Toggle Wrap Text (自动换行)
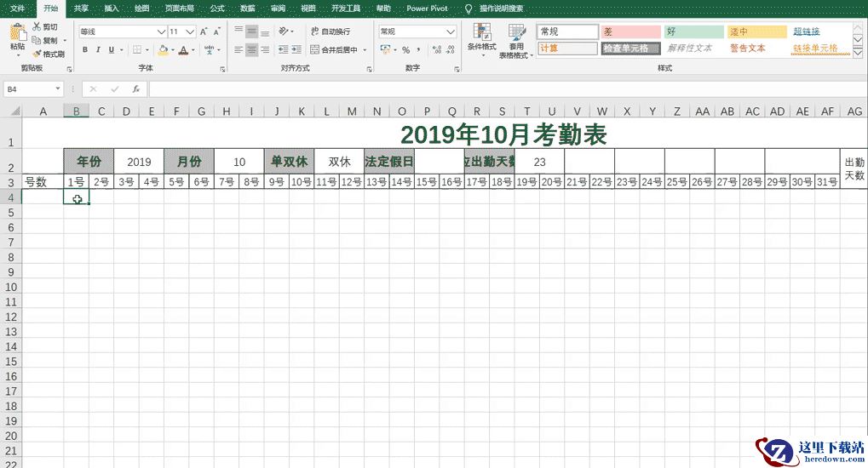 331,31
